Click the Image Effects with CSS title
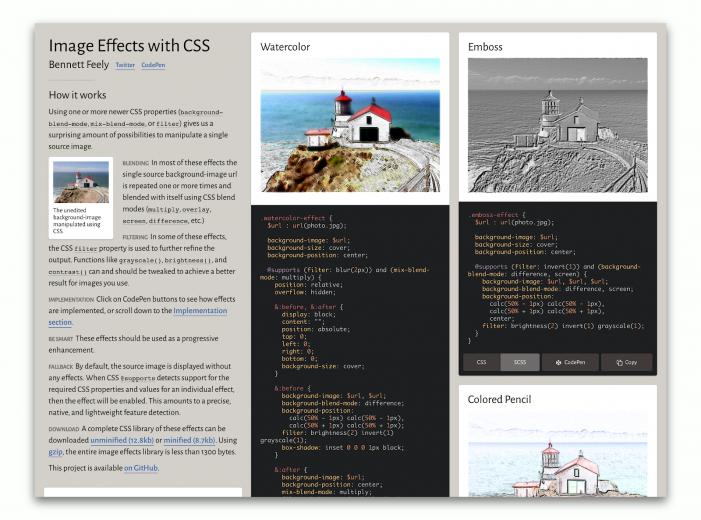 click(x=129, y=45)
